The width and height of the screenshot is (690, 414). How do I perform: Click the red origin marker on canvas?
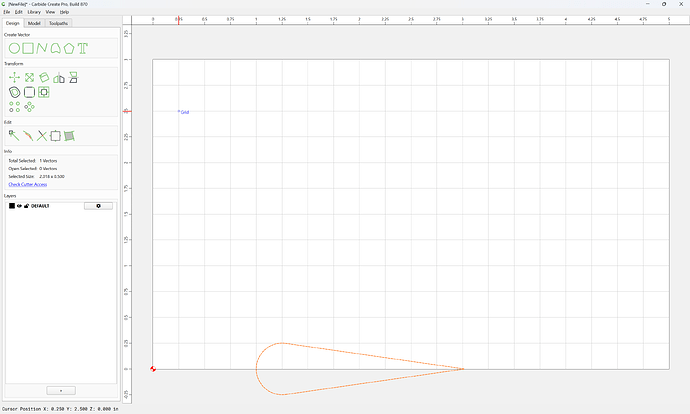click(x=153, y=369)
